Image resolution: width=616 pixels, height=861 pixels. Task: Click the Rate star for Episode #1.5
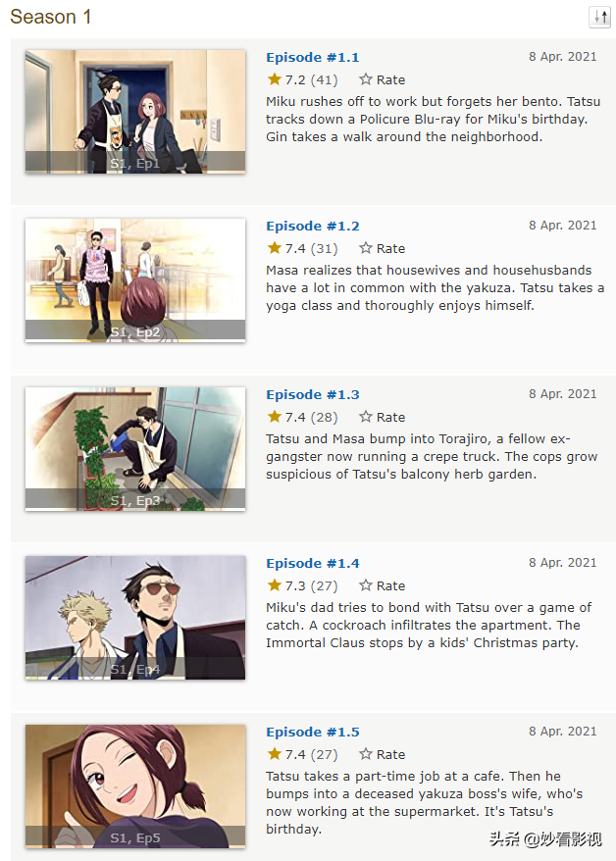point(366,753)
